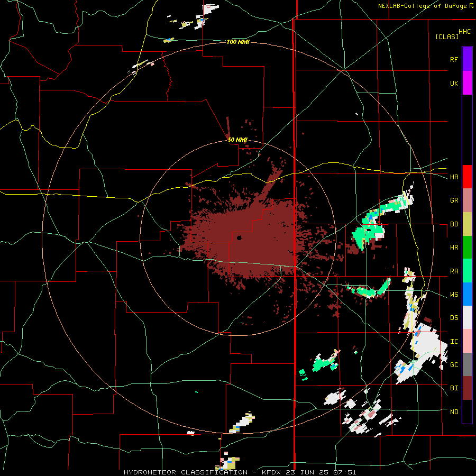Screen dimensions: 476x476
Task: Click the DS white legend swatch
Action: pos(467,317)
